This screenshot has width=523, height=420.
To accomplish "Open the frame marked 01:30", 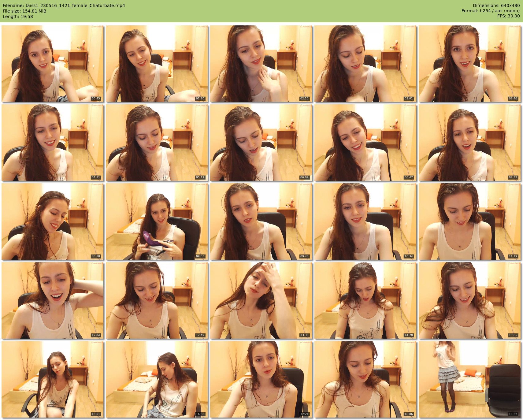I will [157, 64].
